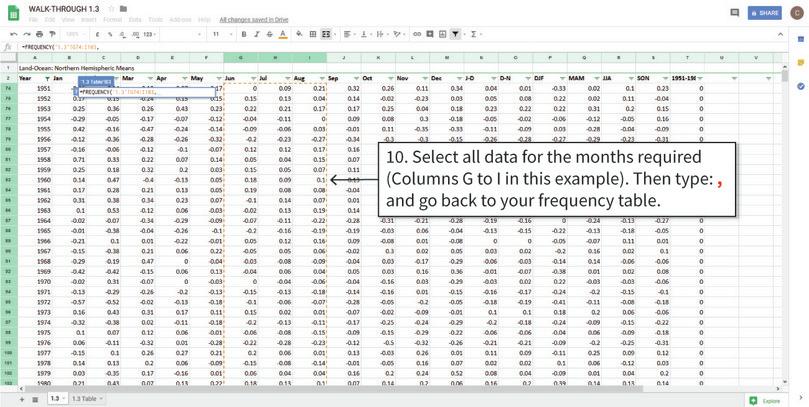The width and height of the screenshot is (809, 407).
Task: Open the text rotation dropdown
Action: [399, 34]
